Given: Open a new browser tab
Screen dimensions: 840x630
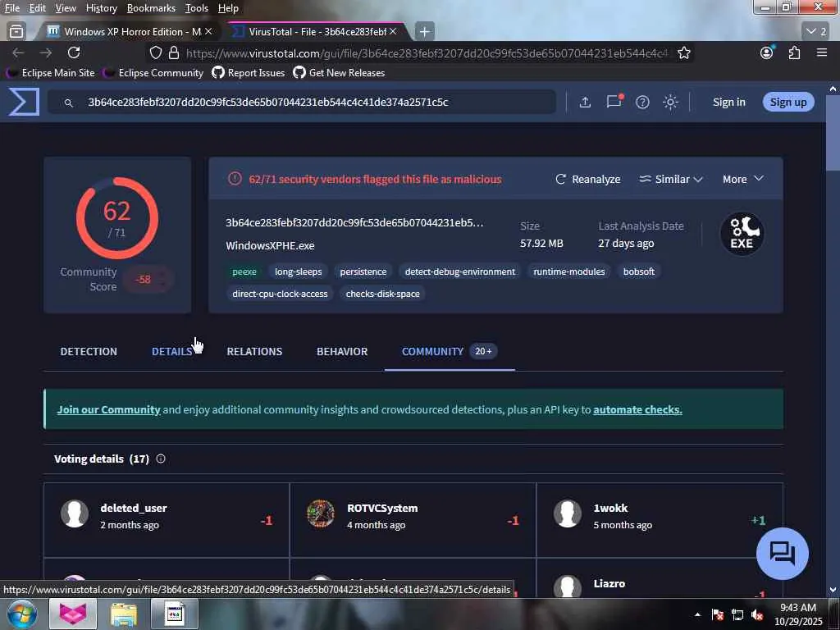Looking at the screenshot, I should coord(424,32).
